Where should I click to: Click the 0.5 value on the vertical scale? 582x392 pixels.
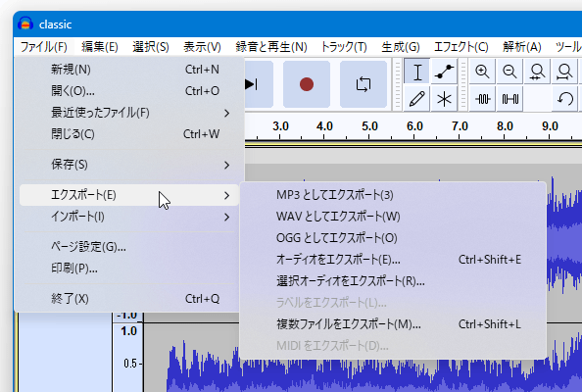(130, 363)
